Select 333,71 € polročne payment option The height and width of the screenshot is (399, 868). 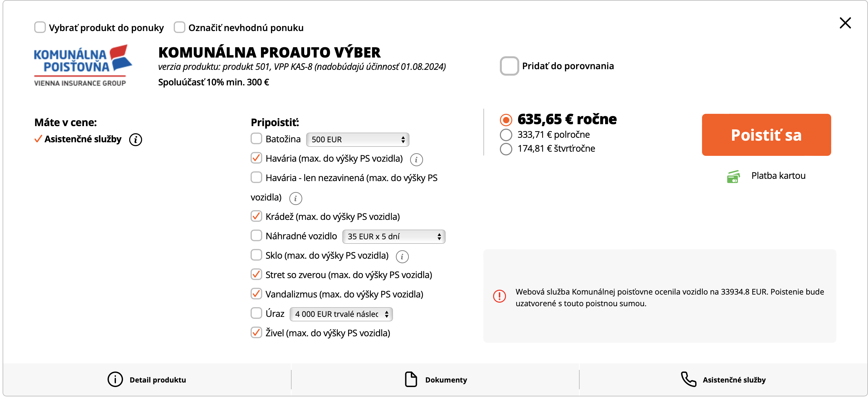pyautogui.click(x=506, y=135)
